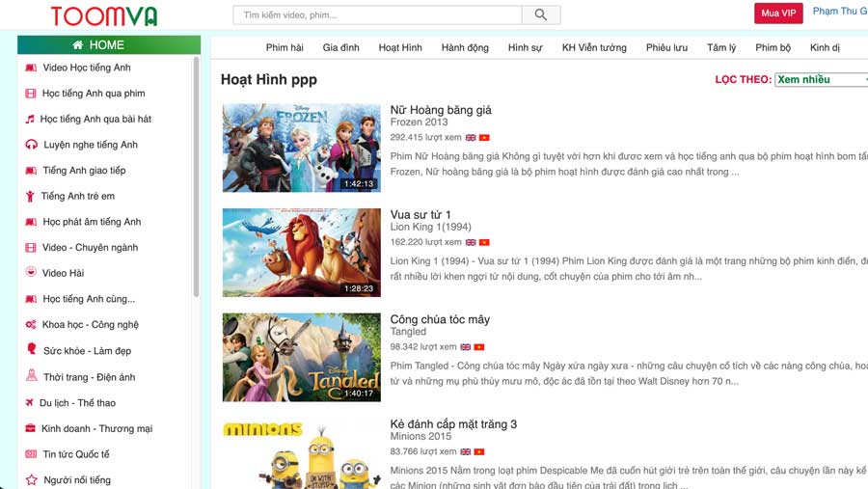Click film icon beside Video - Chuyên ngành
The image size is (868, 489).
[x=31, y=248]
